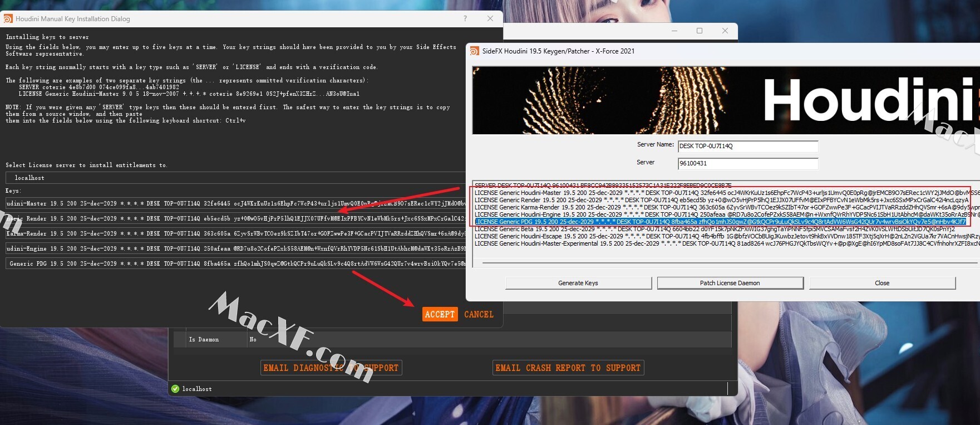Screen dimensions: 980x425
Task: Click the Houdini icon in the Keygen/Patcher title bar
Action: (474, 51)
